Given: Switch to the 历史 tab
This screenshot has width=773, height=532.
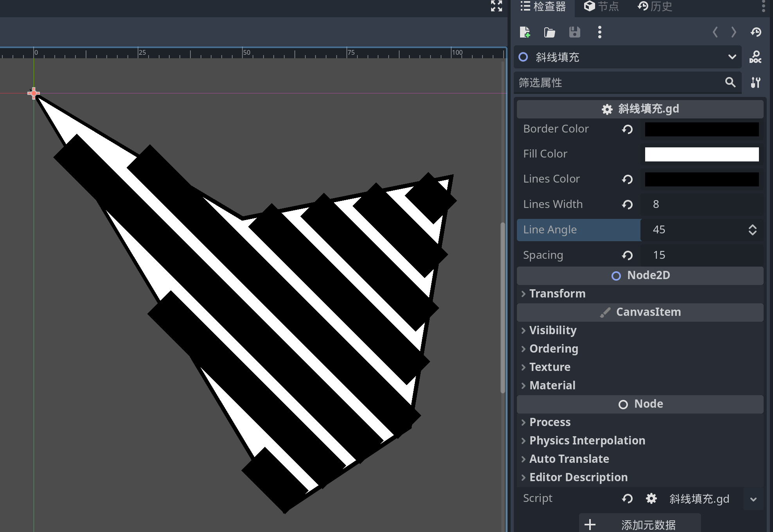Looking at the screenshot, I should click(655, 6).
